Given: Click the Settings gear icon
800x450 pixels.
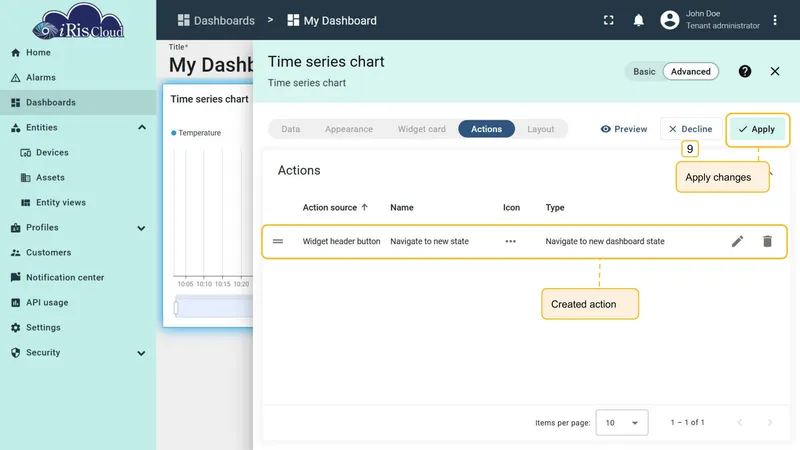Looking at the screenshot, I should (16, 328).
